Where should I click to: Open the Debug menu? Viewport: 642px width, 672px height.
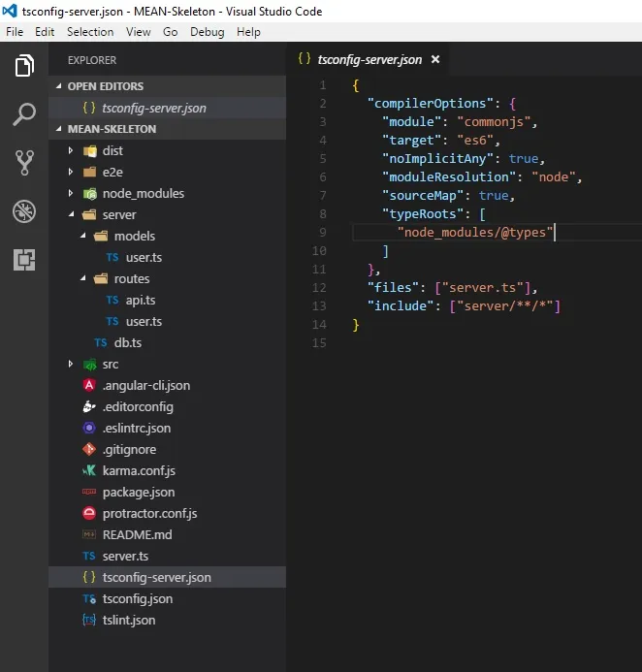tap(207, 32)
